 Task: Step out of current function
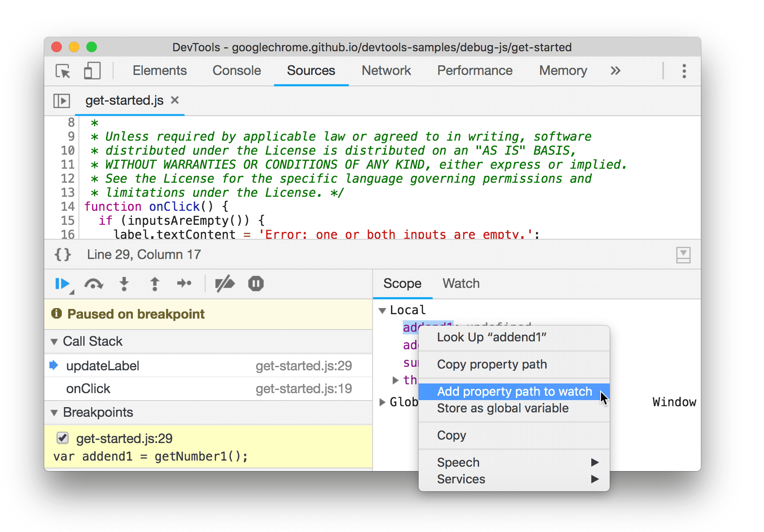click(x=154, y=284)
